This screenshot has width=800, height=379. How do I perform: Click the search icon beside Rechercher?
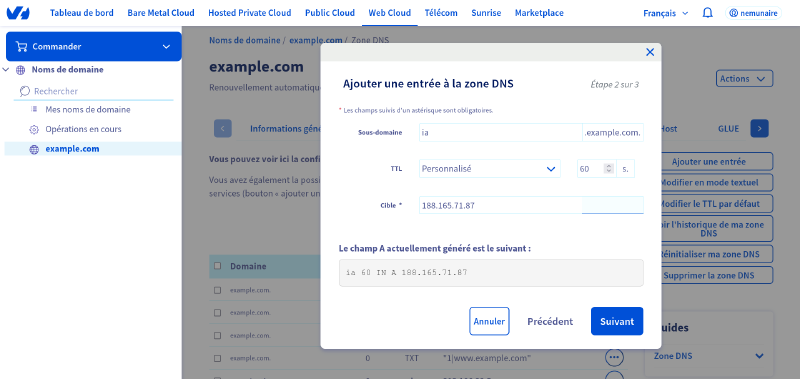24,91
